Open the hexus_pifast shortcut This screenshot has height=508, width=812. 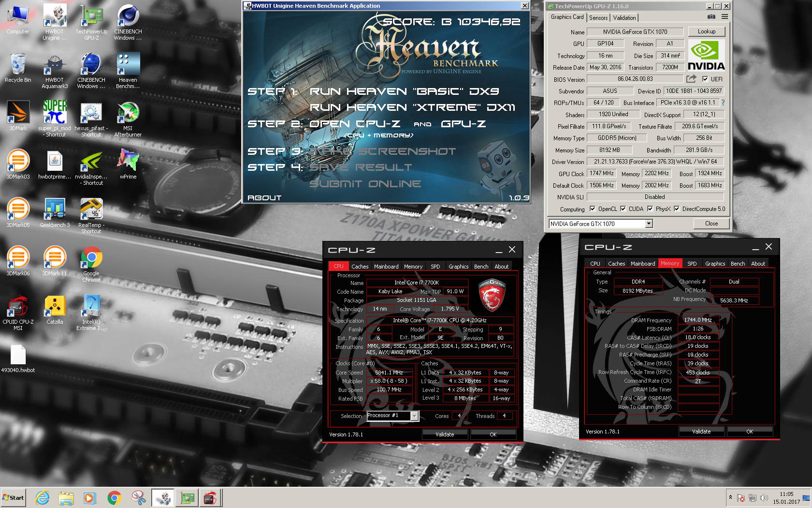91,119
